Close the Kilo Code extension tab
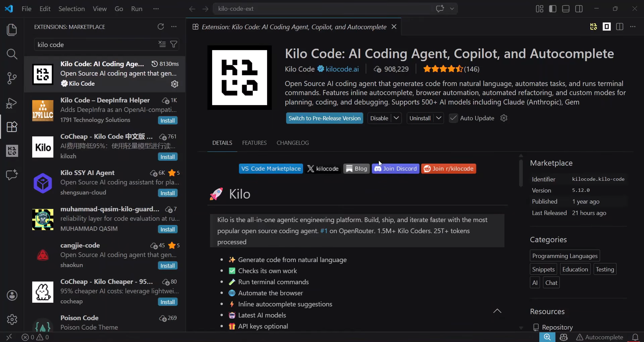 pos(394,27)
